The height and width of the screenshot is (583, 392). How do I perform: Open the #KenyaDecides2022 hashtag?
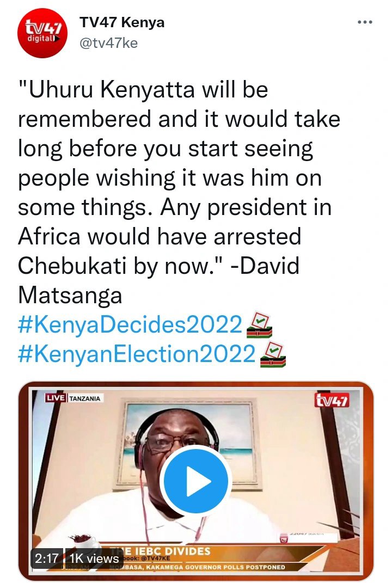(x=130, y=324)
